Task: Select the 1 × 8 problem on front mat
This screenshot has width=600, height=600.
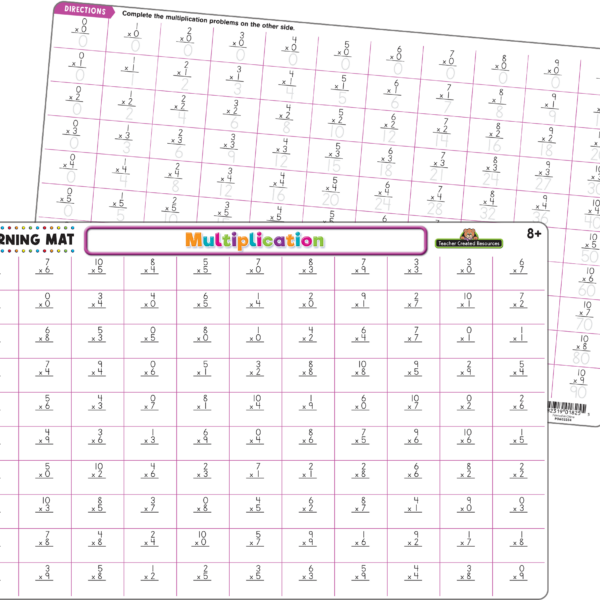Action: pyautogui.click(x=519, y=539)
